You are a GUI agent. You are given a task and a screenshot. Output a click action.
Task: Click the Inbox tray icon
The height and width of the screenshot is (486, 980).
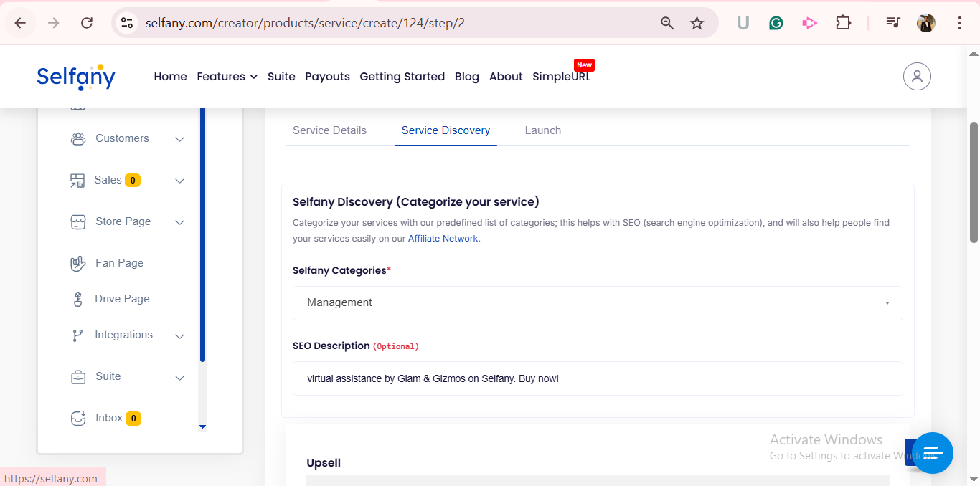[x=78, y=419]
